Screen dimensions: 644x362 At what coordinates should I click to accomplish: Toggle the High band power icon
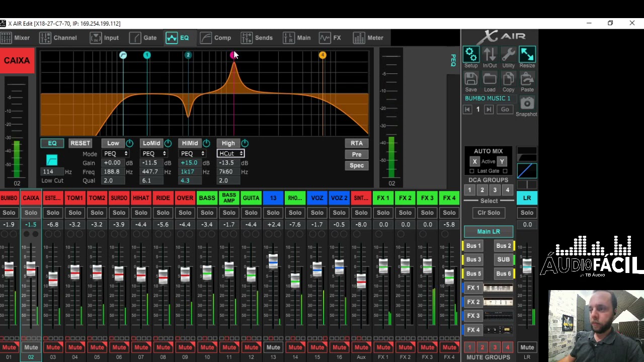pyautogui.click(x=245, y=143)
